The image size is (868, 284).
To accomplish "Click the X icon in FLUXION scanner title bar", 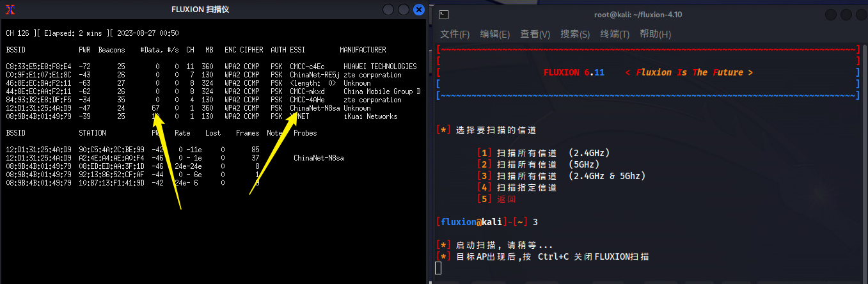I will coord(10,10).
